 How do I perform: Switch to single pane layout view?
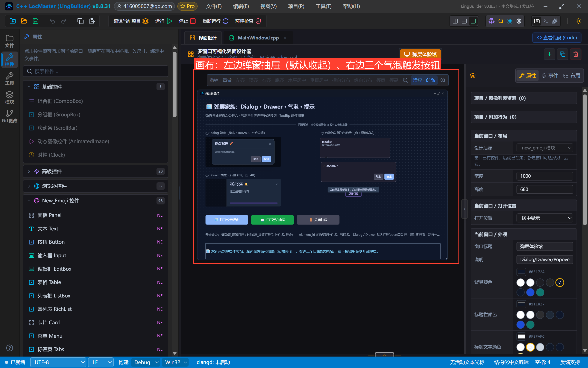point(473,21)
